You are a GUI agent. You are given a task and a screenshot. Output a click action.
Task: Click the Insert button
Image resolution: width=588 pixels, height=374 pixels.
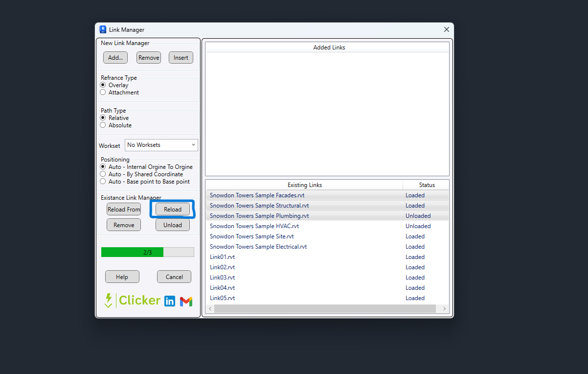click(181, 58)
